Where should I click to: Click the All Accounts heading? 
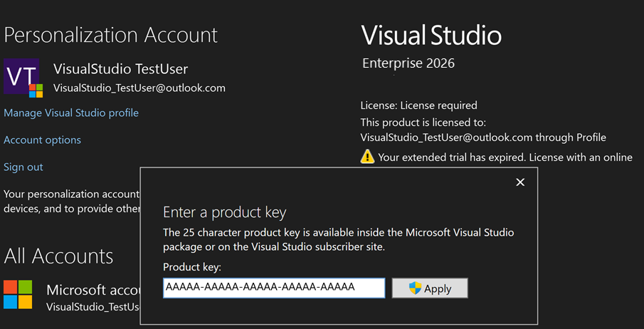(59, 256)
